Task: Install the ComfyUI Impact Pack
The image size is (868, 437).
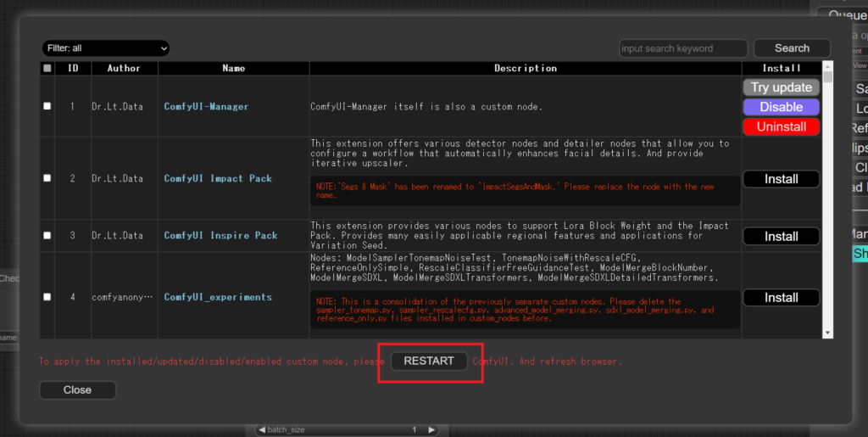Action: (781, 179)
